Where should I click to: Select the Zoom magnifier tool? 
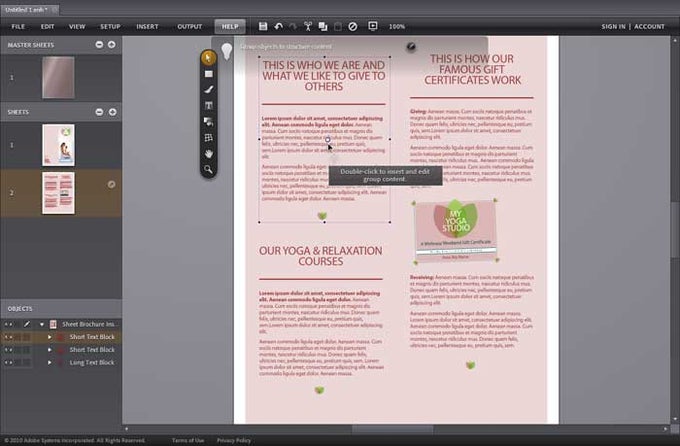(209, 169)
